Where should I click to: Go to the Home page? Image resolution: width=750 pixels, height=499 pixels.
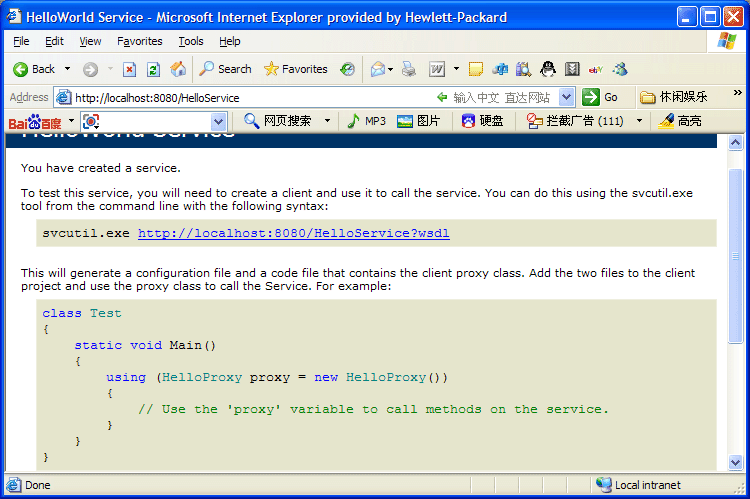coord(178,69)
